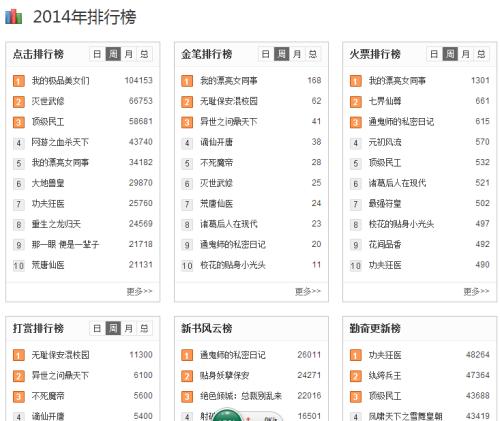Open 荒唐仙医 in 点击排行榜
500x421 pixels.
pos(48,265)
